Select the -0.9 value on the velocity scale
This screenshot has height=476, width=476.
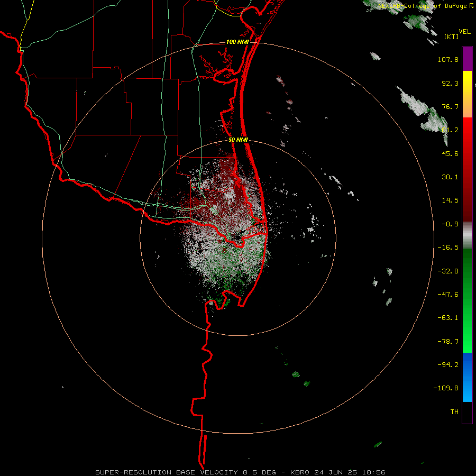[x=450, y=224]
